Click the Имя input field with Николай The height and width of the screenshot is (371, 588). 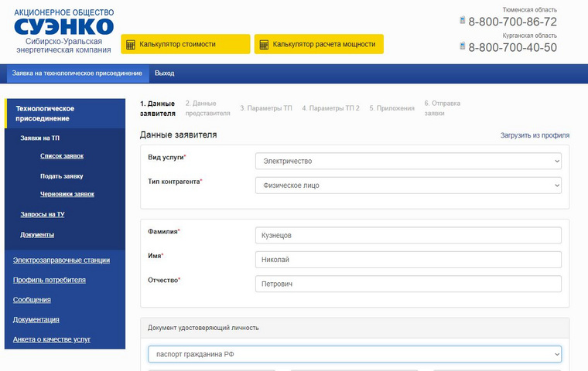[409, 260]
